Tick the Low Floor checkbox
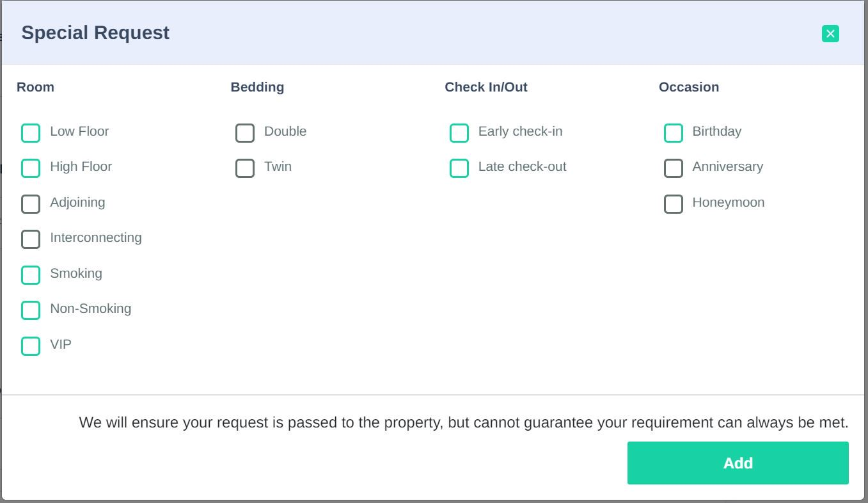Image resolution: width=868 pixels, height=503 pixels. point(31,133)
